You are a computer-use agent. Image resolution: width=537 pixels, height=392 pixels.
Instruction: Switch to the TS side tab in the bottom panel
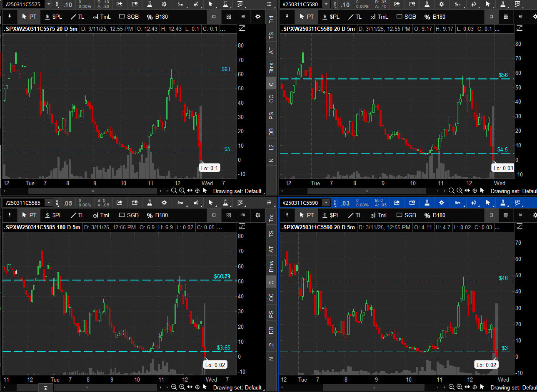(x=271, y=234)
